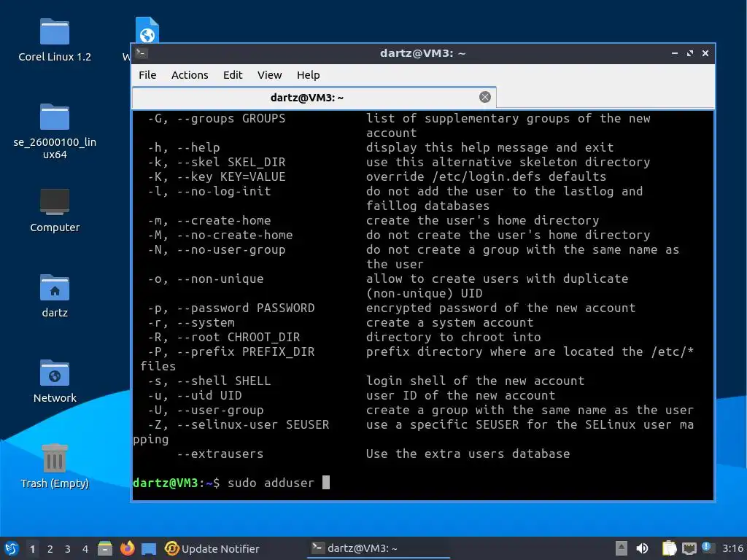Image resolution: width=747 pixels, height=560 pixels.
Task: Click the '-K, --key KEY=VALUE' option text
Action: [x=216, y=176]
